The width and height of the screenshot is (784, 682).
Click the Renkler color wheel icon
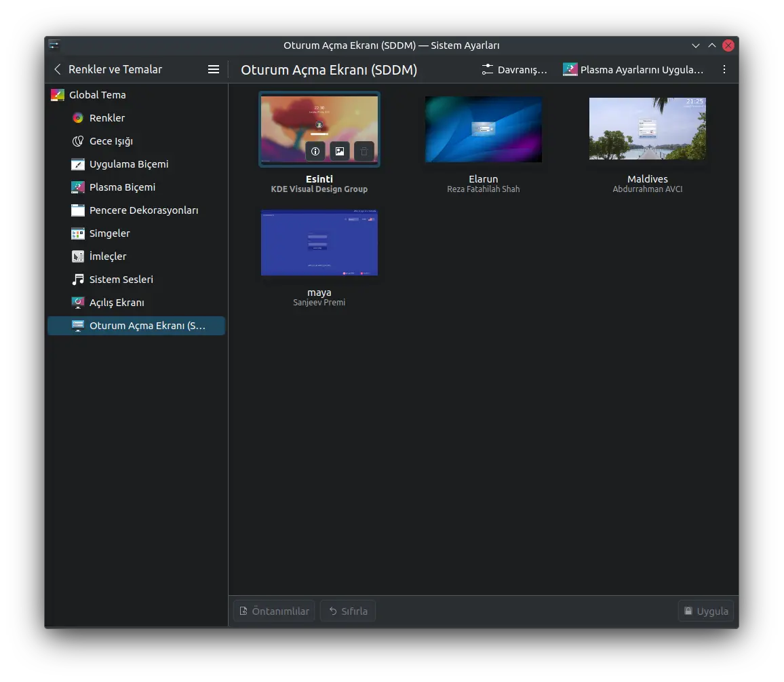pyautogui.click(x=77, y=118)
